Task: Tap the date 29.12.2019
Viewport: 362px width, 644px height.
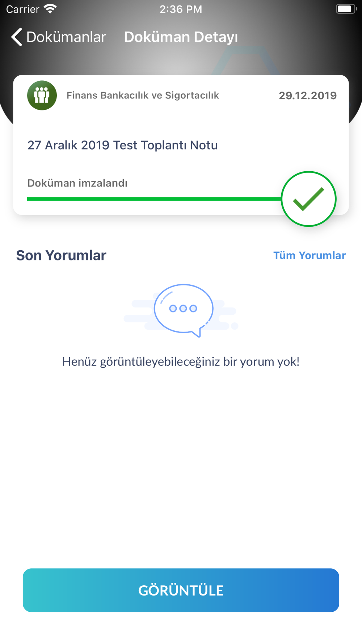Action: point(308,96)
